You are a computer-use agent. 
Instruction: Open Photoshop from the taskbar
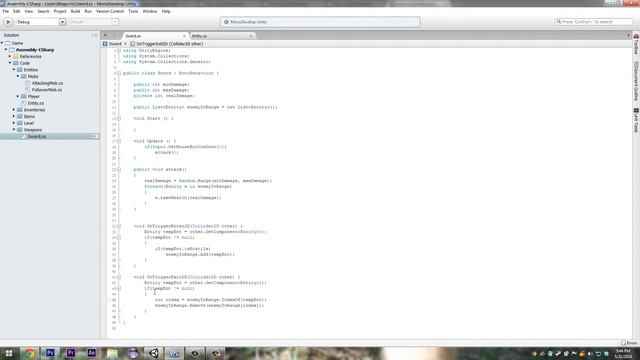[x=50, y=353]
